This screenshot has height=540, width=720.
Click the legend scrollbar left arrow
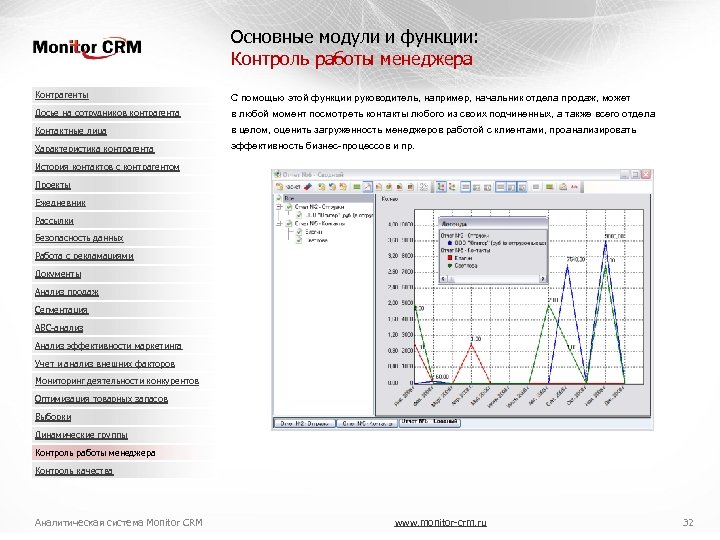click(444, 279)
